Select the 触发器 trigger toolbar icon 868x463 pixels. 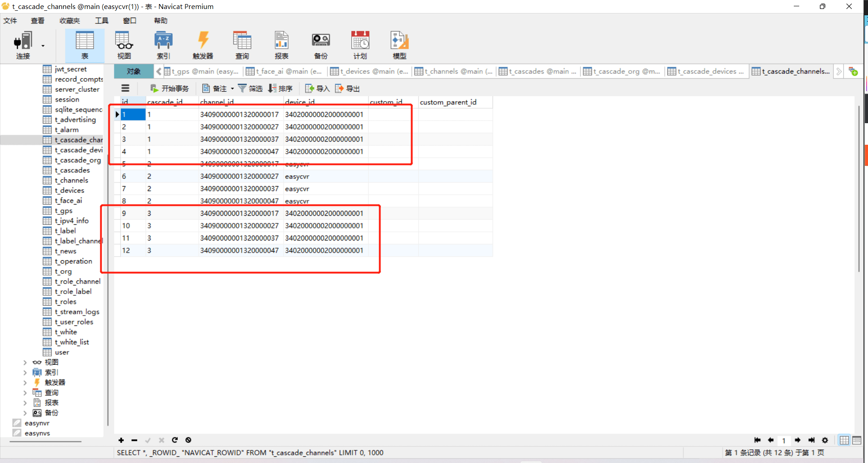click(x=203, y=45)
